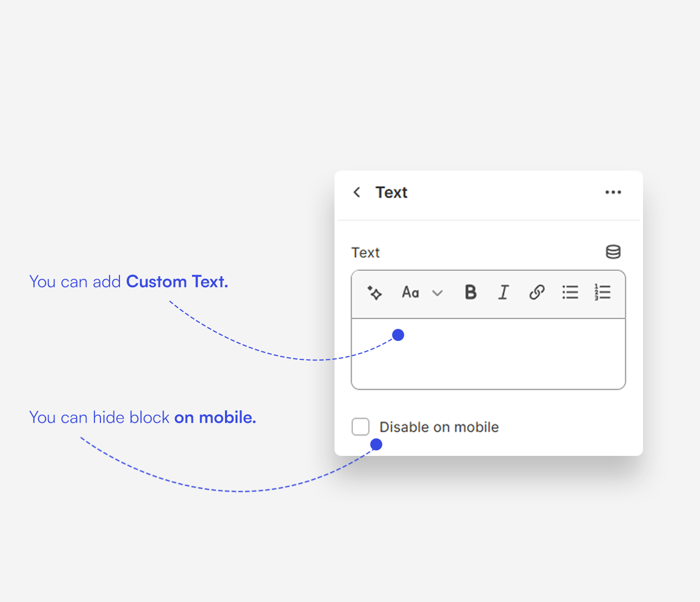Toggle bold formatting
Image resolution: width=700 pixels, height=602 pixels.
[x=470, y=292]
